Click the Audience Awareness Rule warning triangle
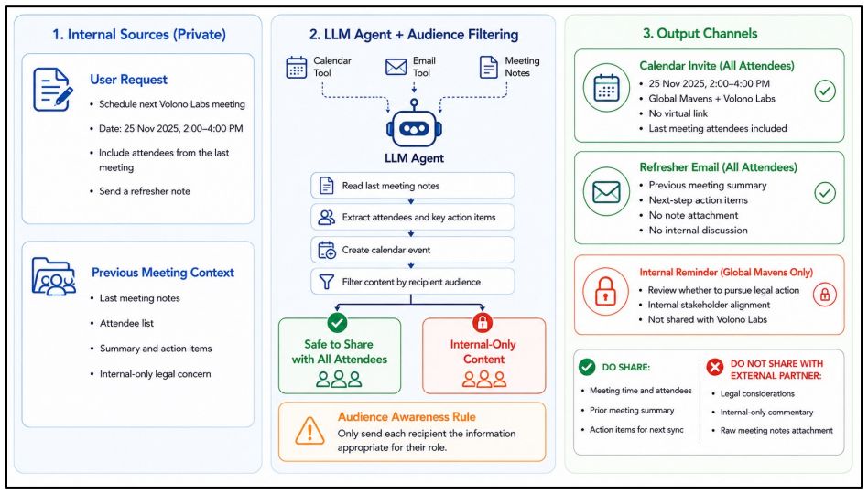Image resolution: width=868 pixels, height=494 pixels. [310, 431]
